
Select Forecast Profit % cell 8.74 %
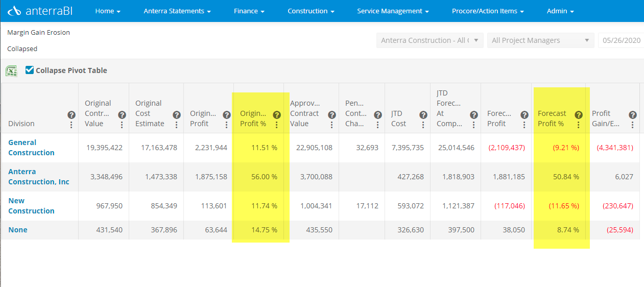pyautogui.click(x=568, y=230)
